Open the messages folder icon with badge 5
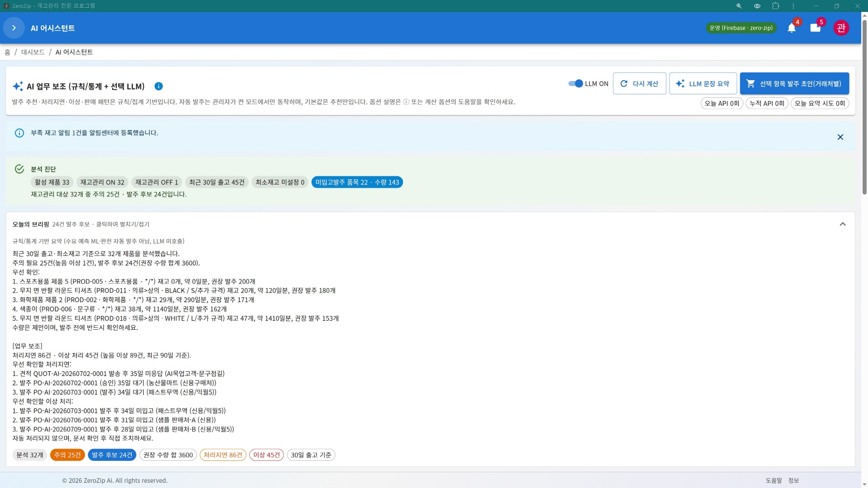868x488 pixels. (816, 28)
